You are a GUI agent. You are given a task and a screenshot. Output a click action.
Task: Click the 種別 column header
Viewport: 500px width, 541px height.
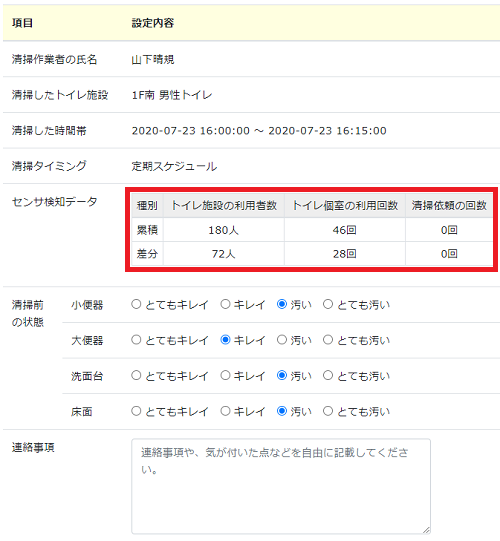tap(147, 206)
